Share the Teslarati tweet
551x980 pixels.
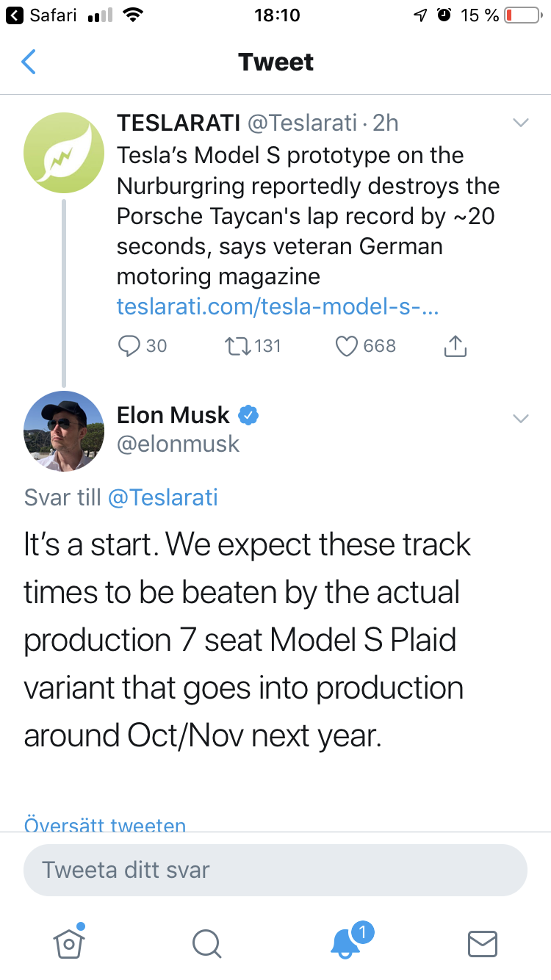(x=455, y=345)
